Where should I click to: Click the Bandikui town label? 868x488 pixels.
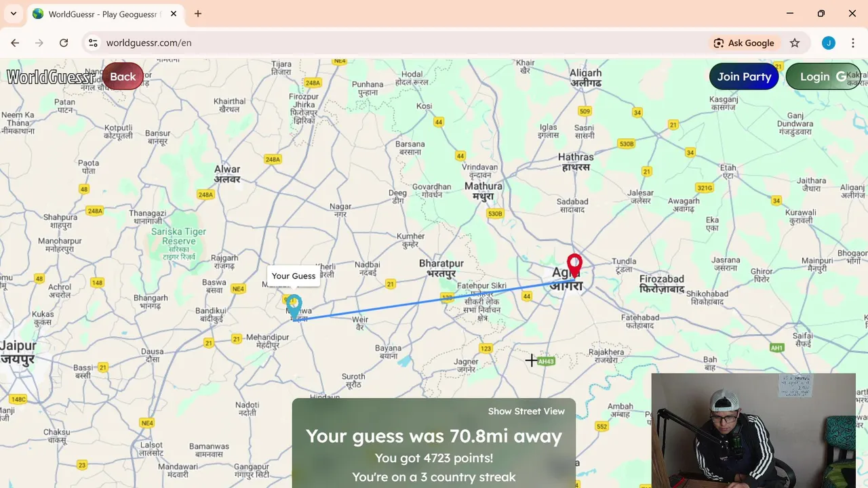click(x=210, y=314)
